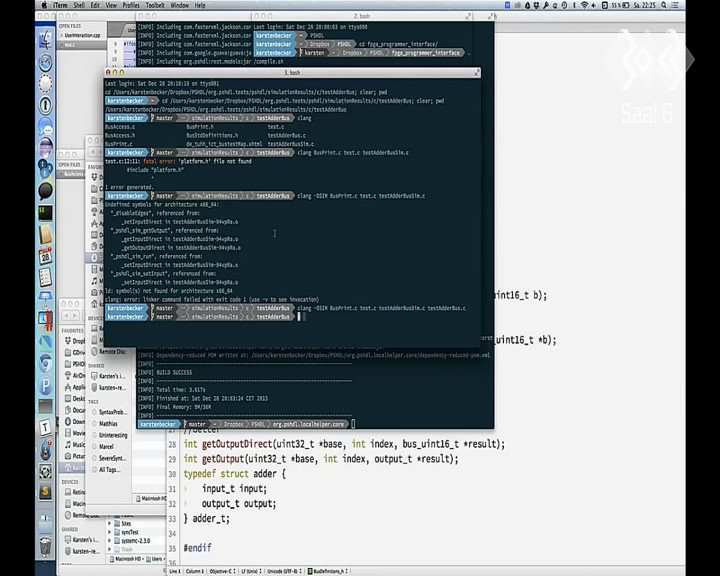Open Messages speech bubble in Dock
The height and width of the screenshot is (576, 720).
coord(45,126)
